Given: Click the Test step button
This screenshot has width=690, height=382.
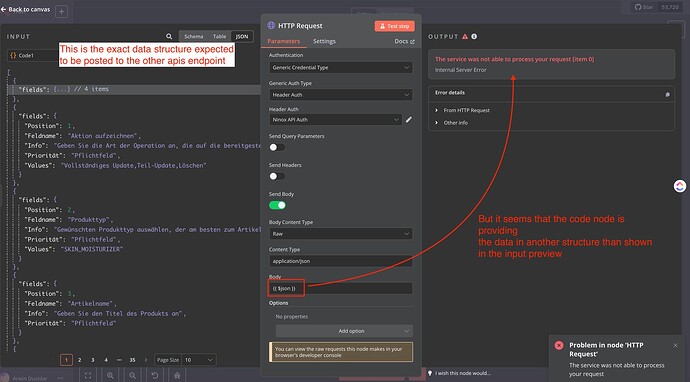Looking at the screenshot, I should [x=394, y=26].
